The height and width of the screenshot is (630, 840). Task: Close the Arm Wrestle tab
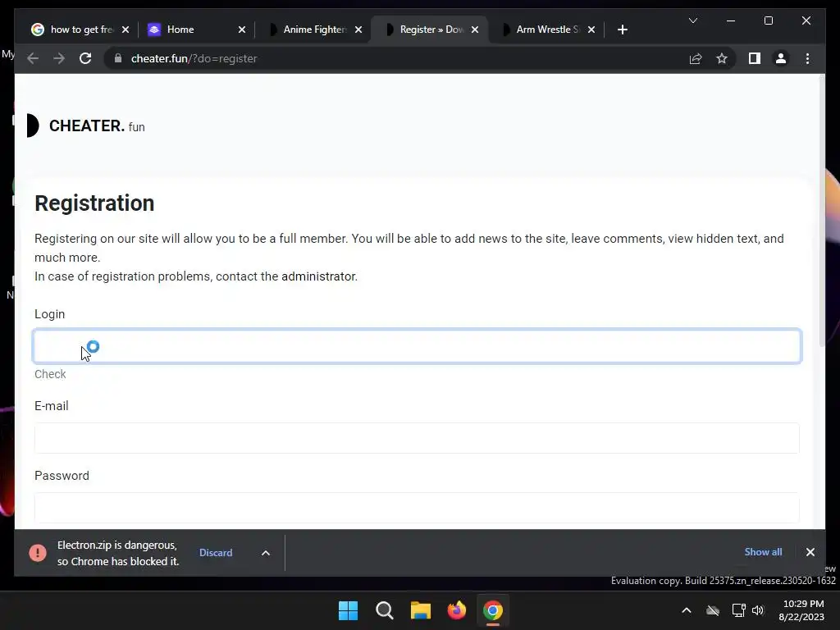tap(591, 30)
